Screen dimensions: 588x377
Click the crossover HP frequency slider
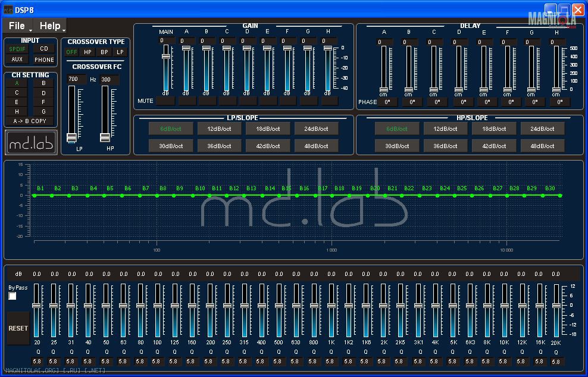(105, 137)
